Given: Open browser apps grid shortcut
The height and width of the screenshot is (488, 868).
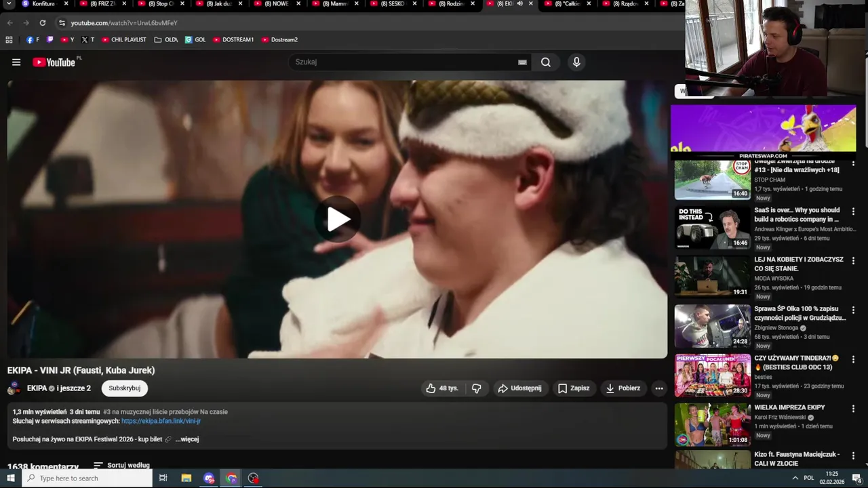Looking at the screenshot, I should [9, 40].
